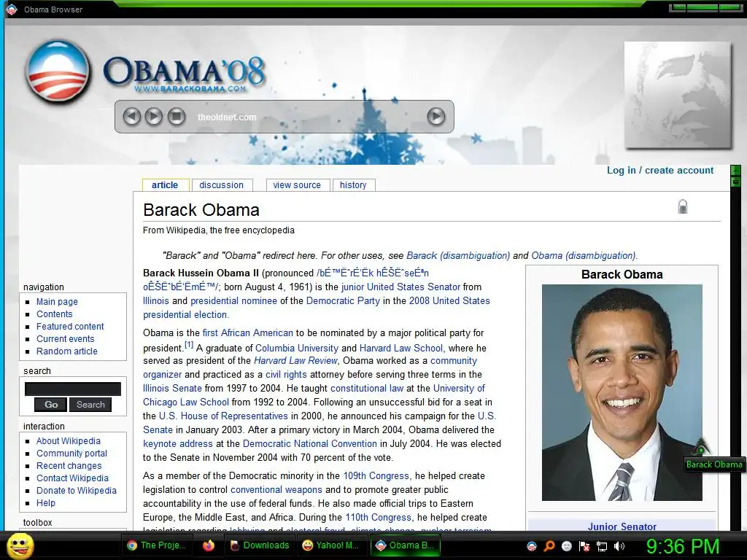Follow the first African American link
This screenshot has height=560, width=747.
[x=248, y=332]
